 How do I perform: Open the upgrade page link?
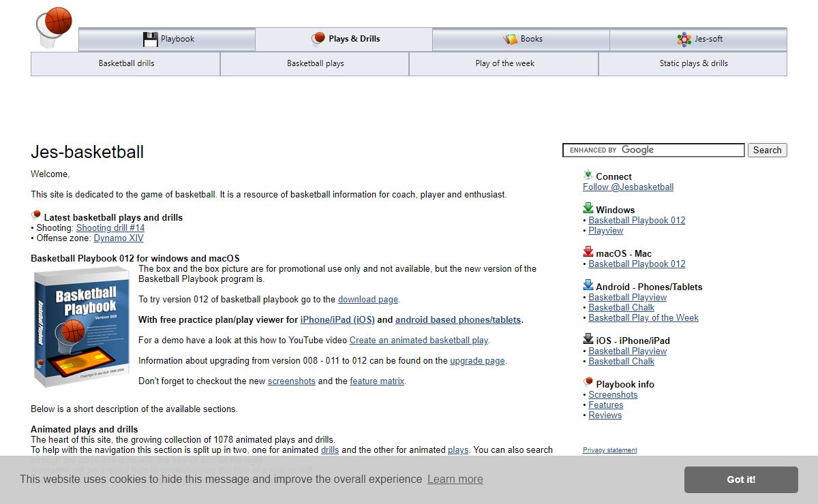(x=477, y=360)
